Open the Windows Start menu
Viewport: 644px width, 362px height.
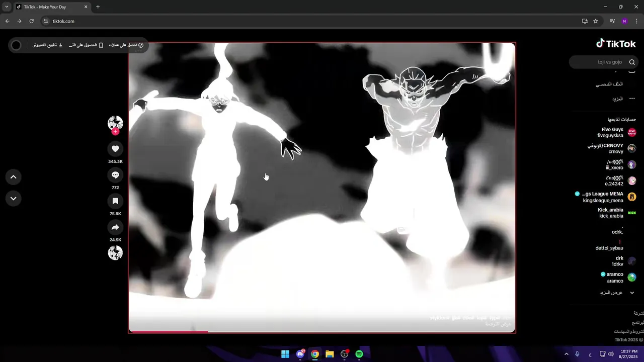click(285, 354)
